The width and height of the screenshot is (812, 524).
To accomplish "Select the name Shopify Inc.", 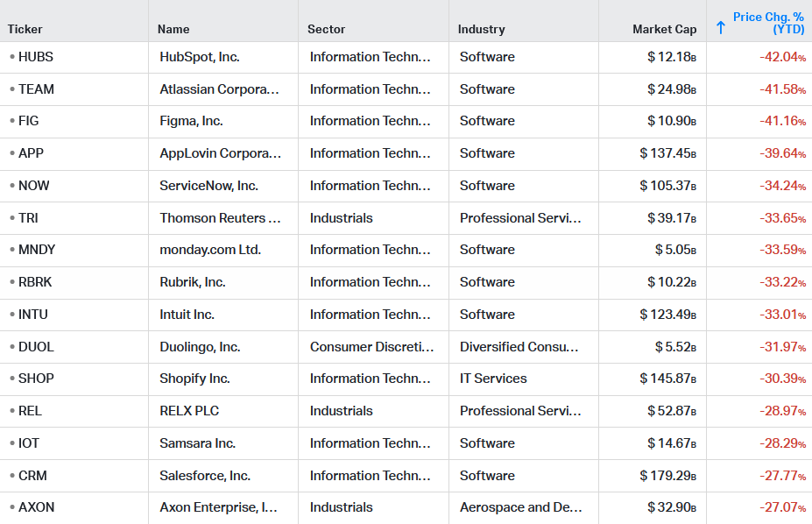I will pos(194,379).
